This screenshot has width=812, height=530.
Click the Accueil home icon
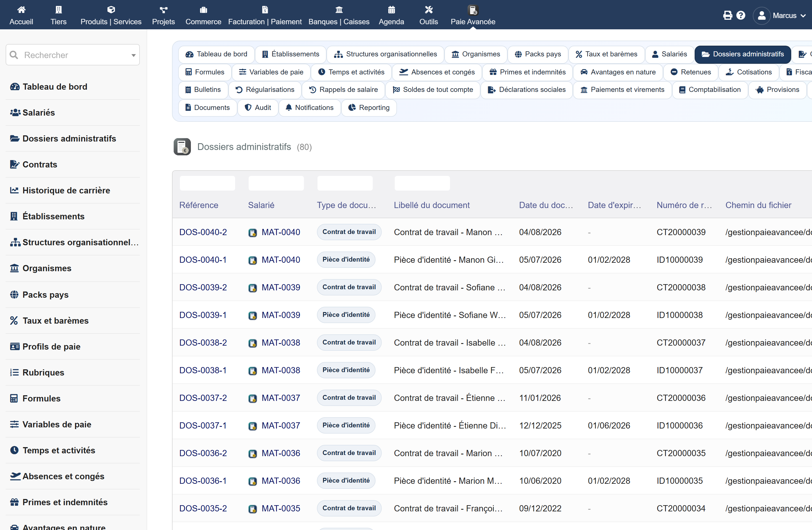[x=21, y=10]
